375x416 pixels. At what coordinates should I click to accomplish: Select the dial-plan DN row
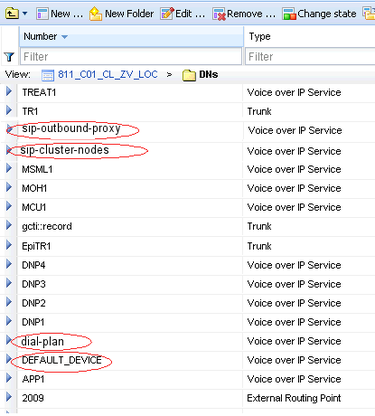click(x=188, y=341)
